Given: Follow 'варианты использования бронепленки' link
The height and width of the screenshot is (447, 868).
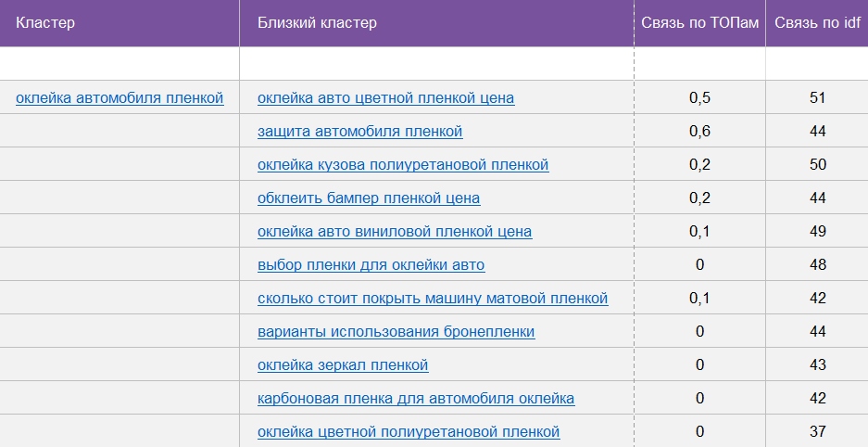Looking at the screenshot, I should click(x=396, y=331).
